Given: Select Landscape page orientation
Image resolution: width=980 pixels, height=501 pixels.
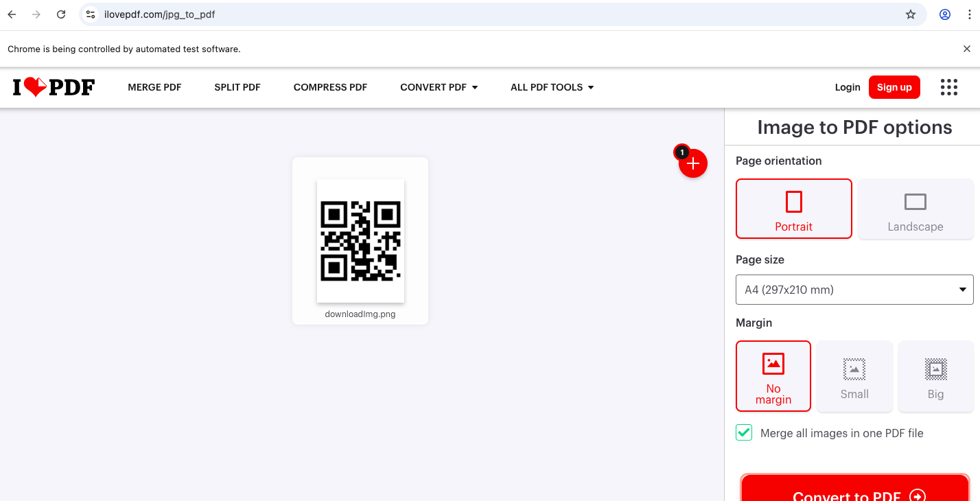Looking at the screenshot, I should [915, 209].
